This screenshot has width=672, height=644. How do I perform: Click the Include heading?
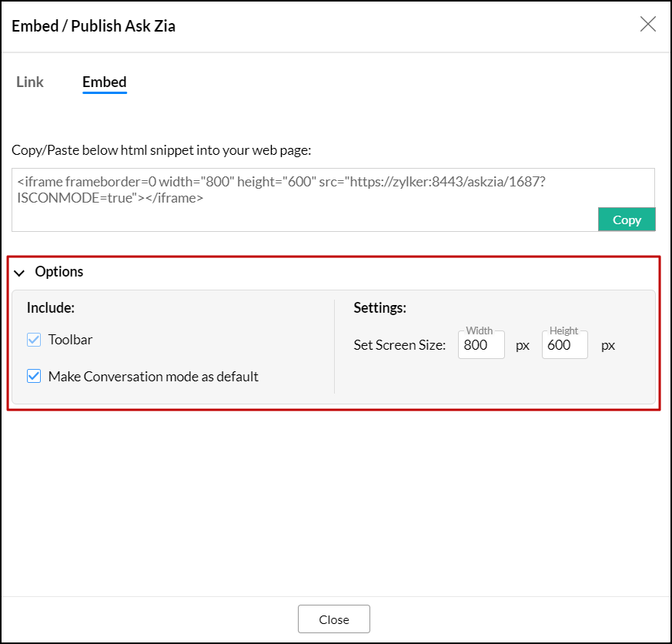click(x=51, y=308)
